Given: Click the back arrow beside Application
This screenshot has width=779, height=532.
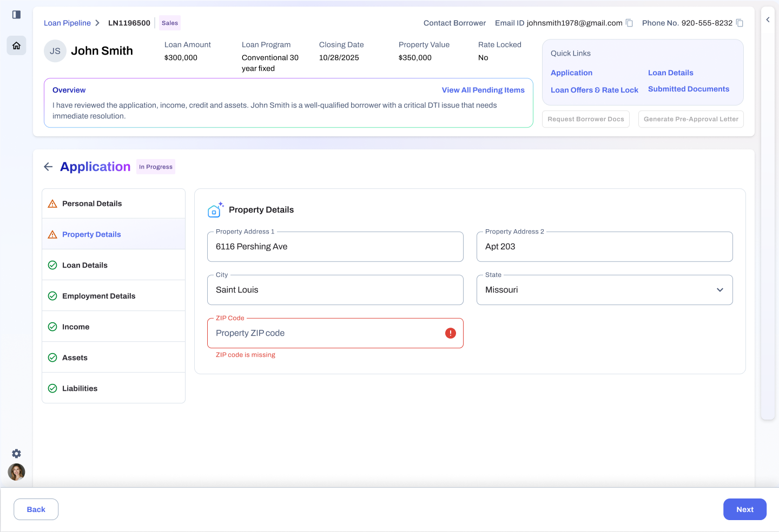Looking at the screenshot, I should click(x=48, y=167).
